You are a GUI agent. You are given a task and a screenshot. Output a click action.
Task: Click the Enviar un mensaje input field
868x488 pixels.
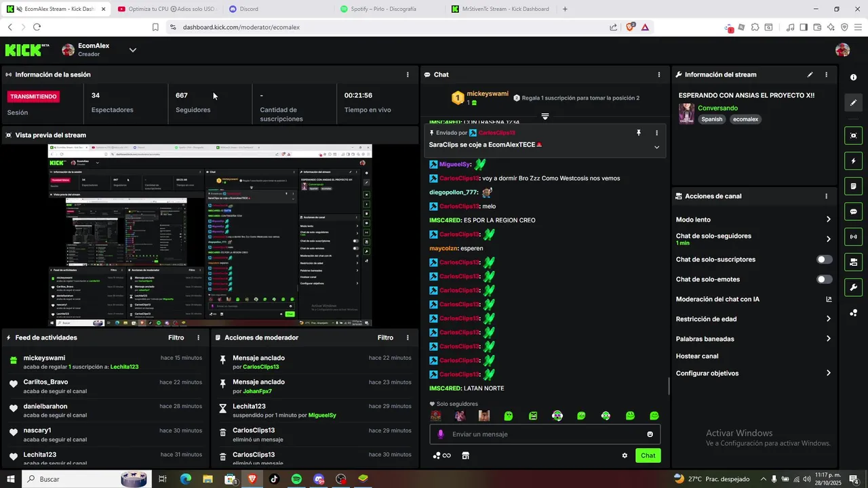(x=545, y=434)
